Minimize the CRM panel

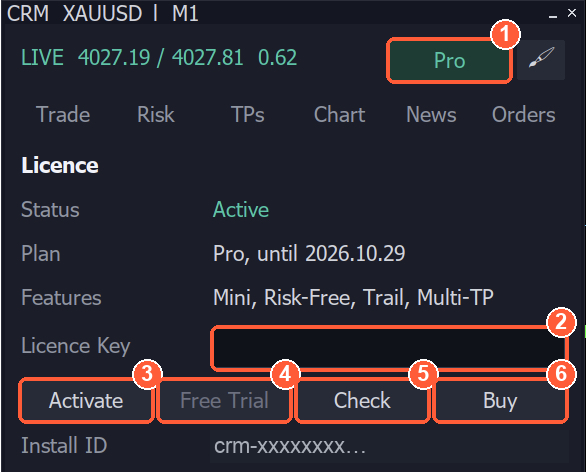pyautogui.click(x=553, y=15)
